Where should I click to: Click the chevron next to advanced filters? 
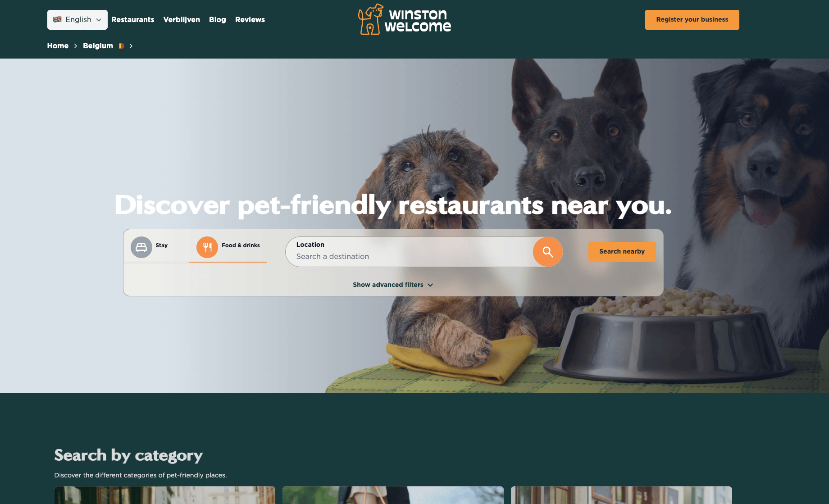point(430,285)
